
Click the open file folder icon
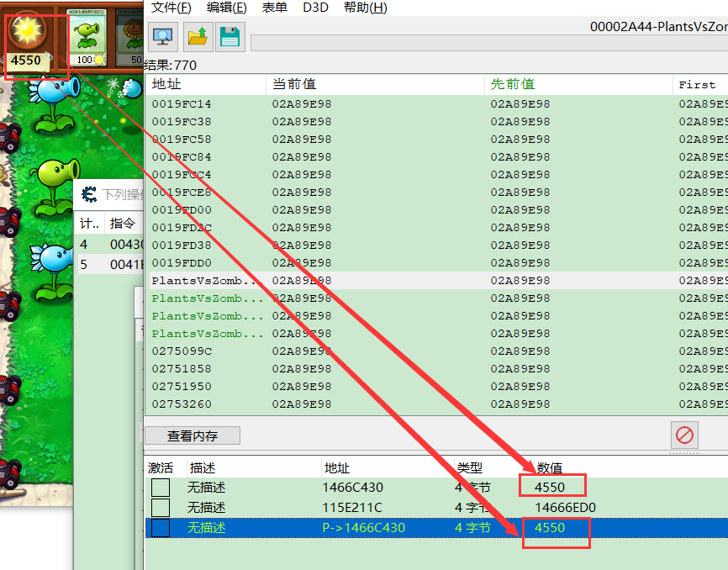coord(198,37)
